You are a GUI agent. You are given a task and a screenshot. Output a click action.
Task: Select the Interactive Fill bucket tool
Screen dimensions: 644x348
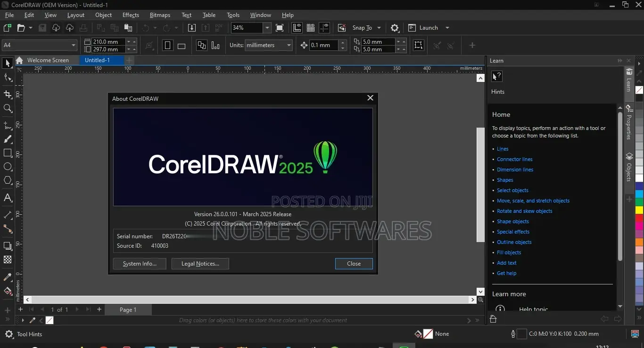(8, 291)
